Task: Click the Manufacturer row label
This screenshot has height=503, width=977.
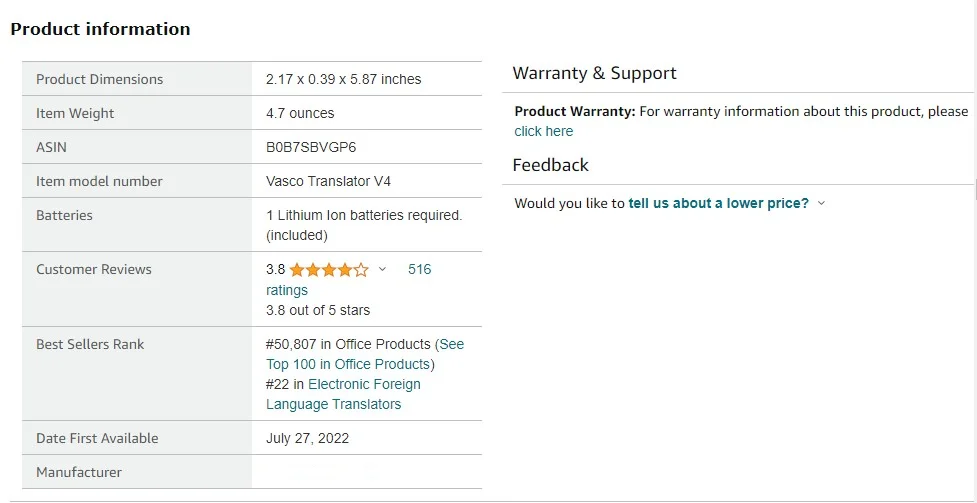Action: click(x=79, y=472)
